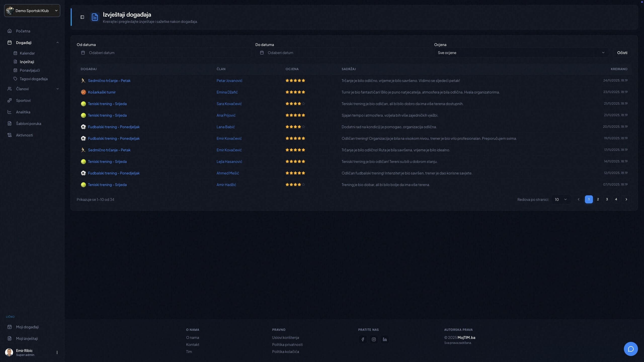
Task: Go to Tagovi događaja page
Action: click(x=33, y=79)
